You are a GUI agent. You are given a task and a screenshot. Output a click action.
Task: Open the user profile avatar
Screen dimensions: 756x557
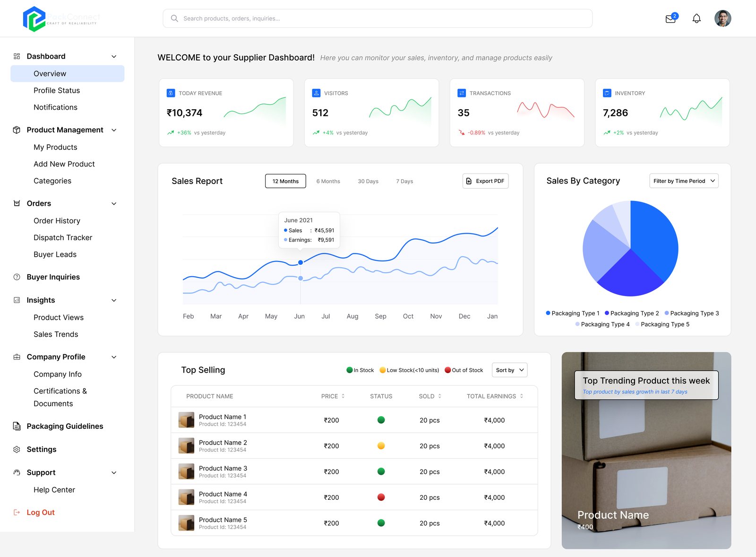tap(722, 18)
